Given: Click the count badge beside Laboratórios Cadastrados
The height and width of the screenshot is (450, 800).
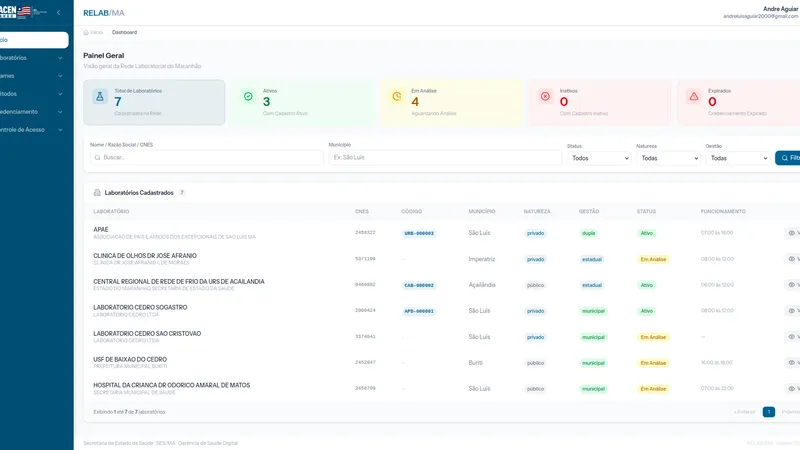Looking at the screenshot, I should (x=182, y=193).
